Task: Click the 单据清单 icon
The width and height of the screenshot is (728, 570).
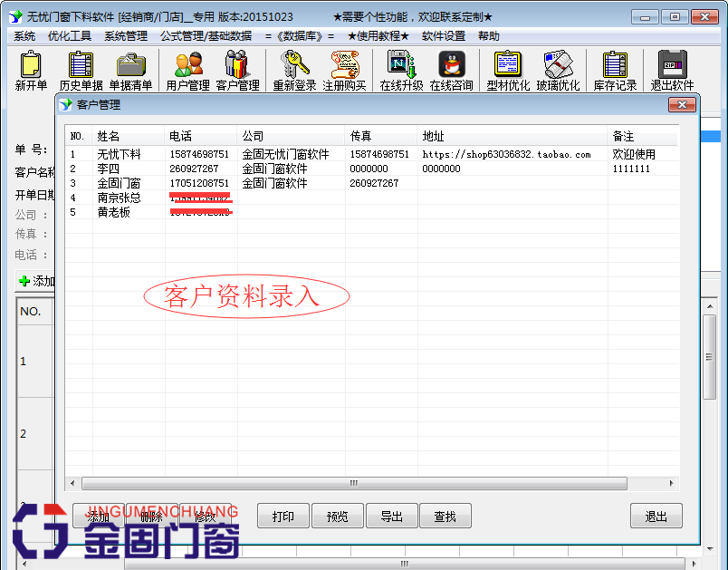Action: [x=132, y=70]
